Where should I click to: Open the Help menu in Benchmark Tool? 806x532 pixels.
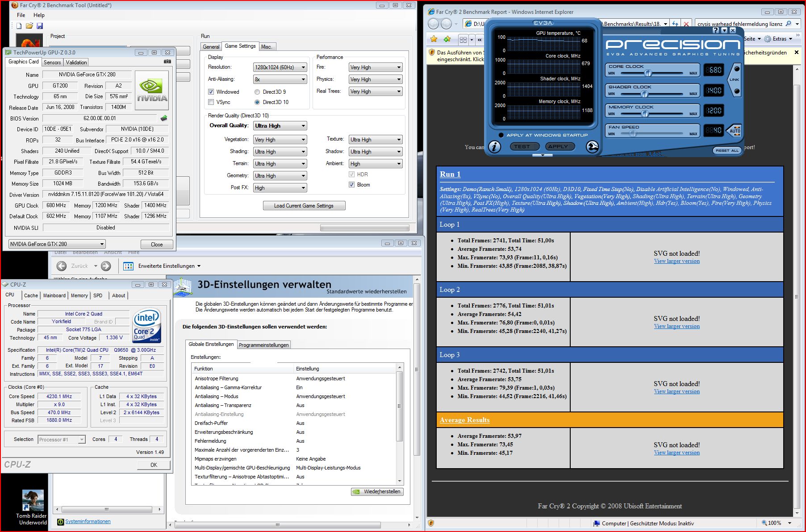(39, 15)
